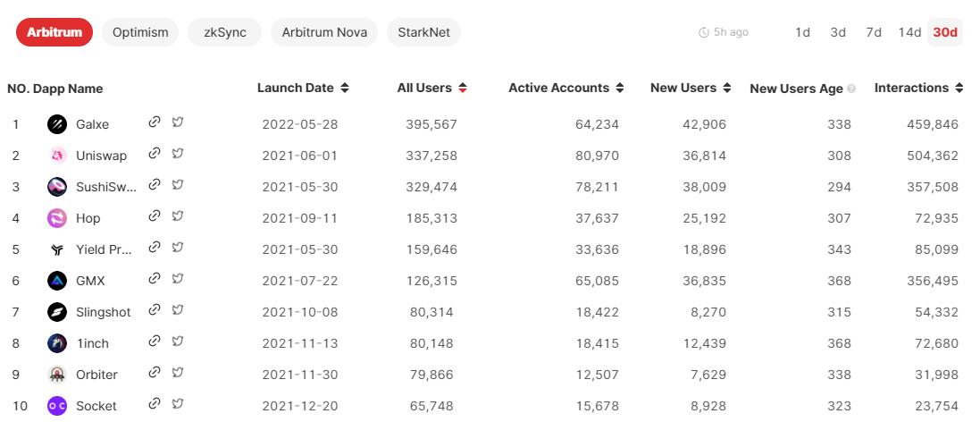The image size is (980, 422).
Task: Open 1inch's website link icon
Action: tap(155, 342)
